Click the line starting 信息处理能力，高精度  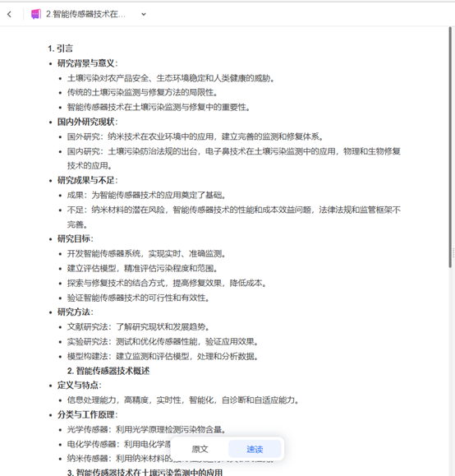click(x=183, y=400)
